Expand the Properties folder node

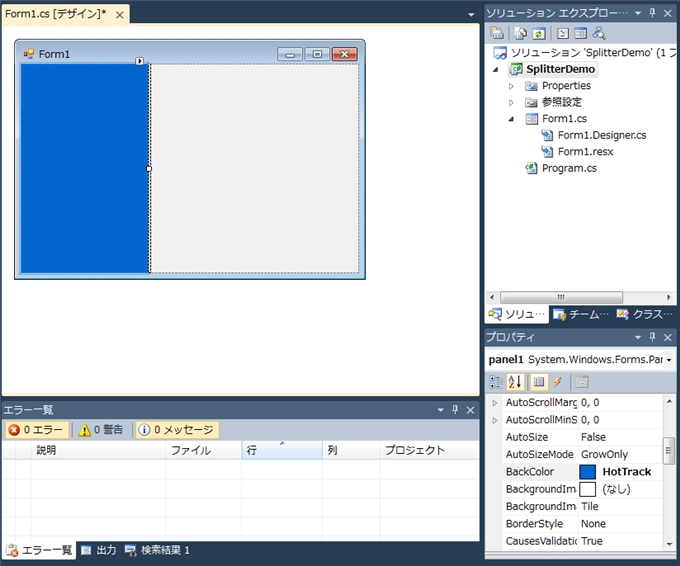(511, 86)
